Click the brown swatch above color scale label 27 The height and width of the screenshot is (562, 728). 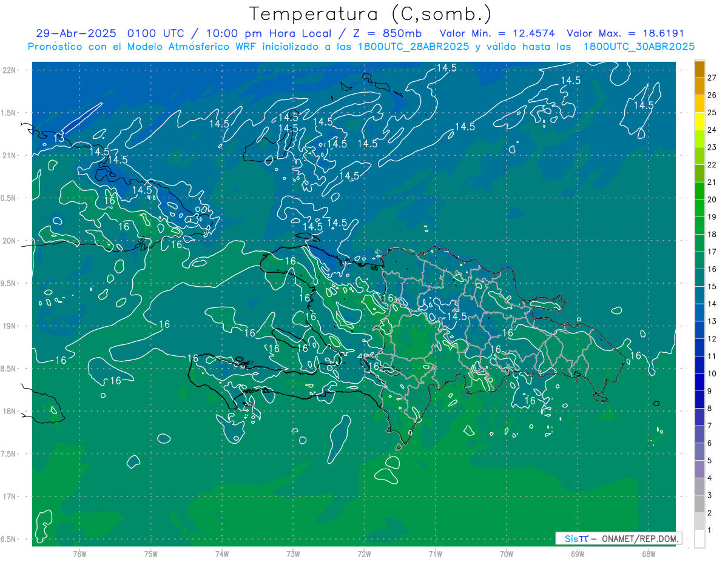click(699, 69)
